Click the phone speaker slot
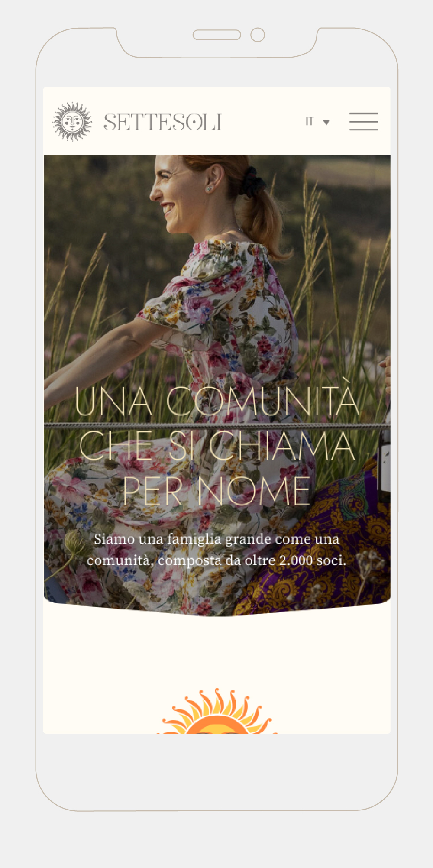This screenshot has height=868, width=433. [x=217, y=35]
